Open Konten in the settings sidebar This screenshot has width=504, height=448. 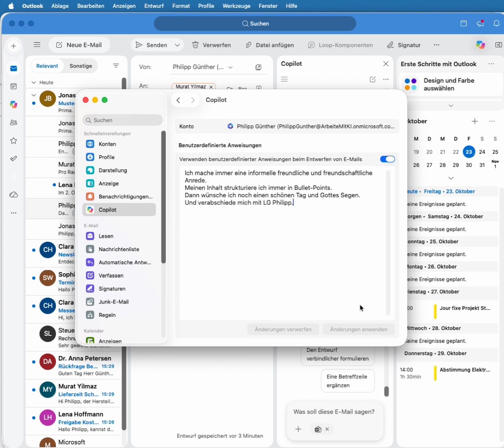(x=119, y=144)
